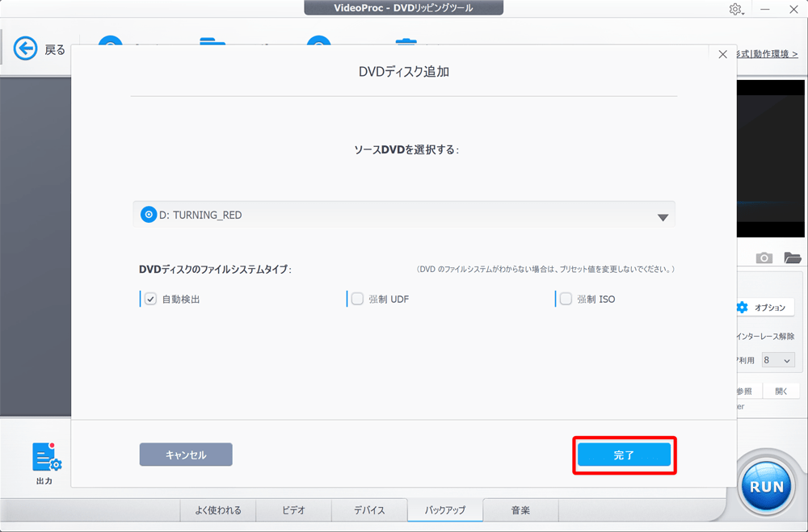Close the DVDディスク追加 dialog with the X
Image resolution: width=808 pixels, height=532 pixels.
tap(723, 54)
